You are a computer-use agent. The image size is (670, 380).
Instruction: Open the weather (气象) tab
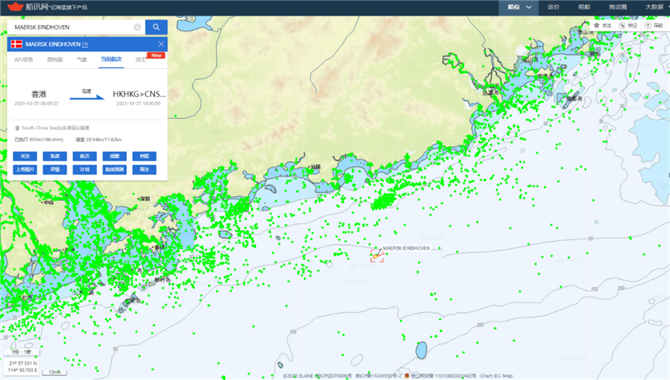[x=82, y=59]
